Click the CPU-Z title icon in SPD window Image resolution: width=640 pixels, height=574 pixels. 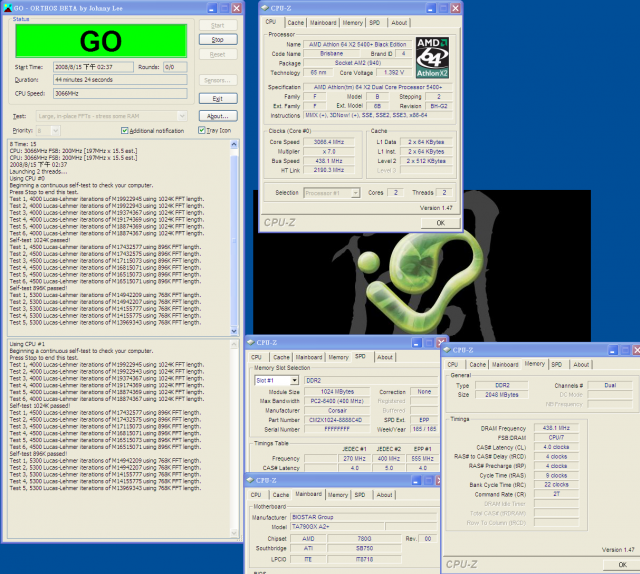coord(251,343)
